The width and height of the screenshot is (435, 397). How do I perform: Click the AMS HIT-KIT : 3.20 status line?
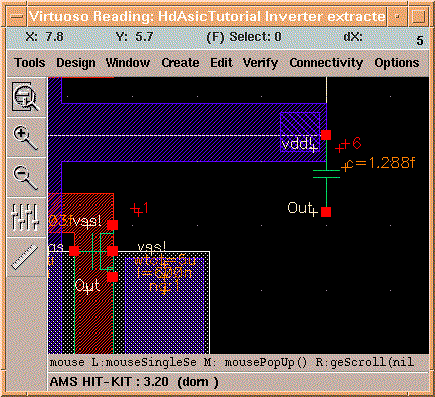pos(134,382)
